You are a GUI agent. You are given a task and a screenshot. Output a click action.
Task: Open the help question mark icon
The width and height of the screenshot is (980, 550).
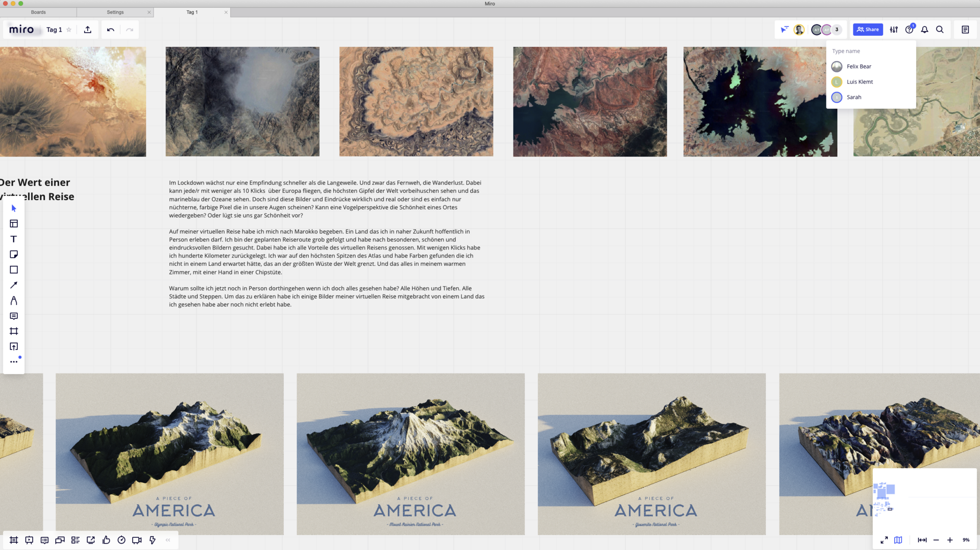coord(909,30)
